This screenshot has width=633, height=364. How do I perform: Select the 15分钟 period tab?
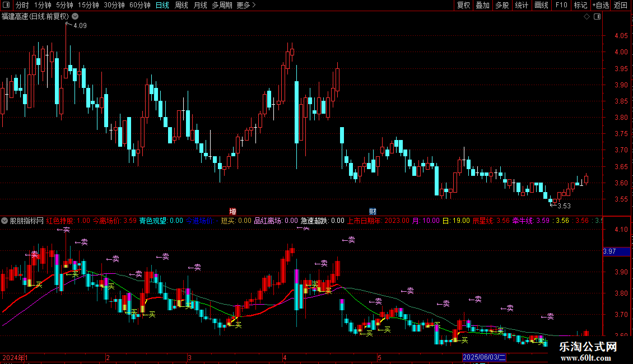(x=88, y=5)
